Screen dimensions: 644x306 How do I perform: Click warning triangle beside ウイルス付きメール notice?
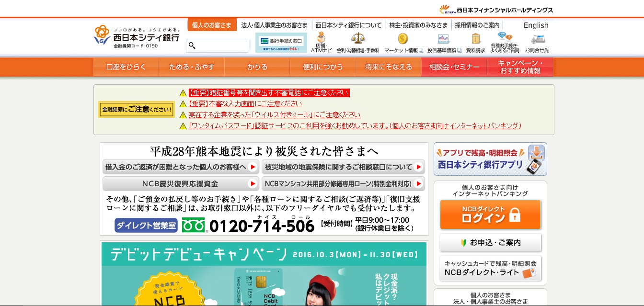[x=183, y=115]
